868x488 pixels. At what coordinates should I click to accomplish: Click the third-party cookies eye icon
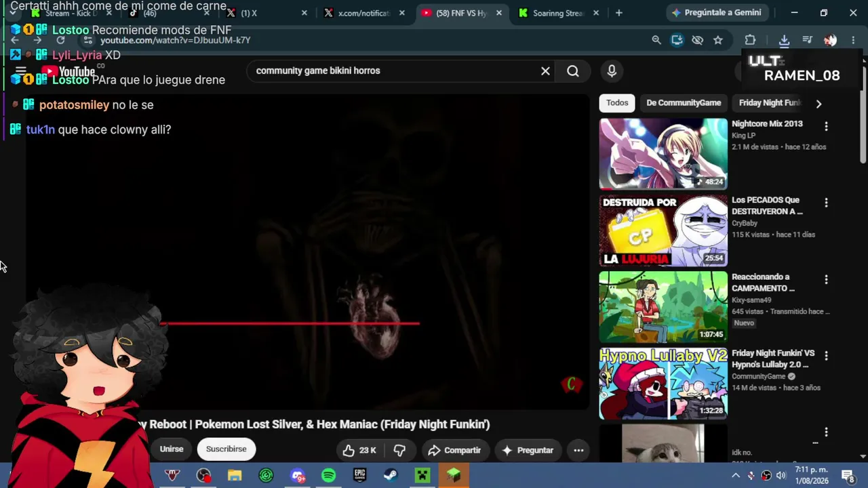[698, 40]
